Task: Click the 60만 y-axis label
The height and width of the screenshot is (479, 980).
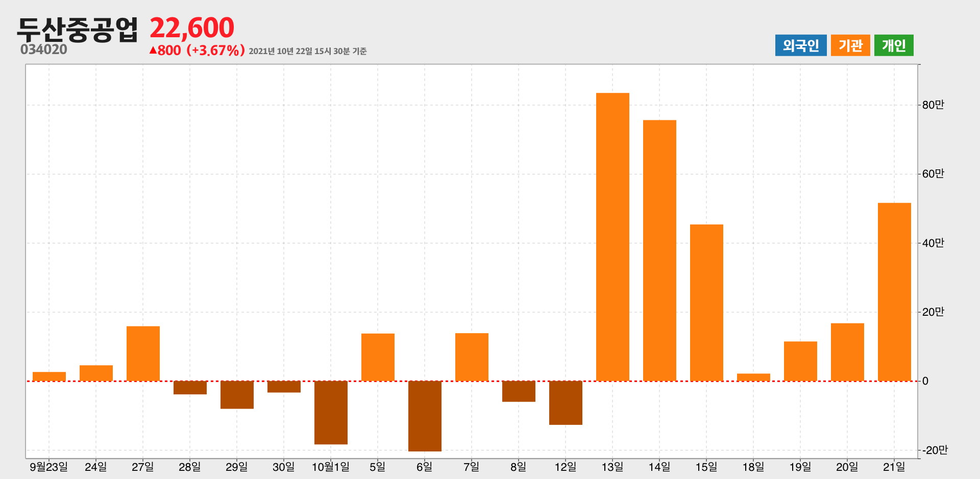Action: (x=933, y=174)
